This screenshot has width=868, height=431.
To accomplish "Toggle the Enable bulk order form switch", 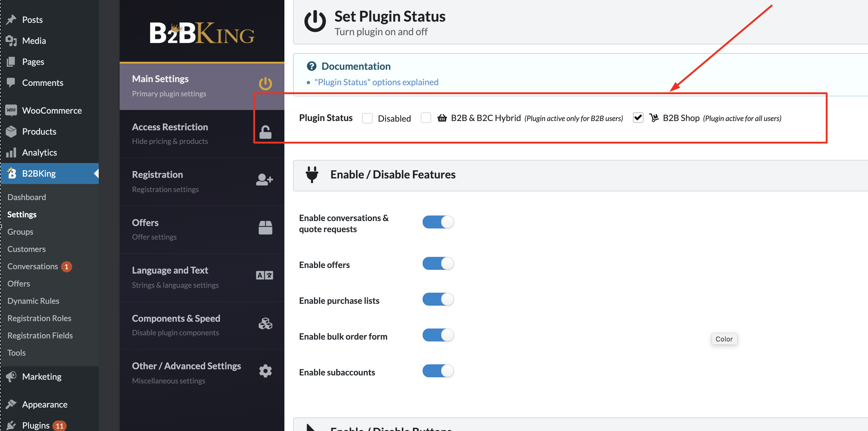I will click(x=438, y=335).
